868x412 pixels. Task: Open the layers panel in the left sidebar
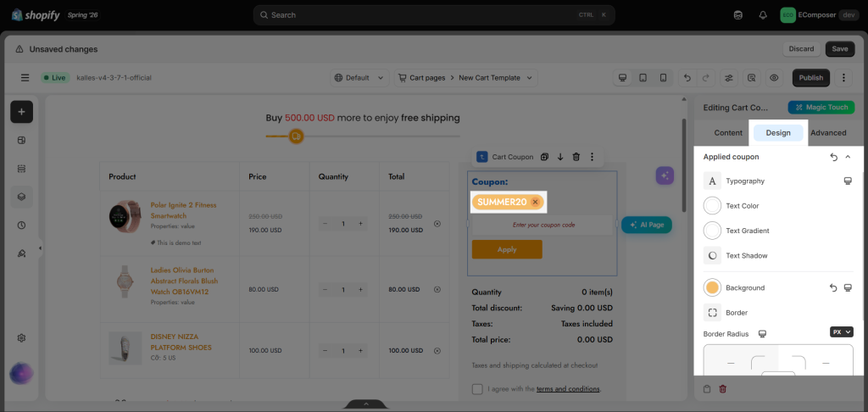(x=21, y=197)
